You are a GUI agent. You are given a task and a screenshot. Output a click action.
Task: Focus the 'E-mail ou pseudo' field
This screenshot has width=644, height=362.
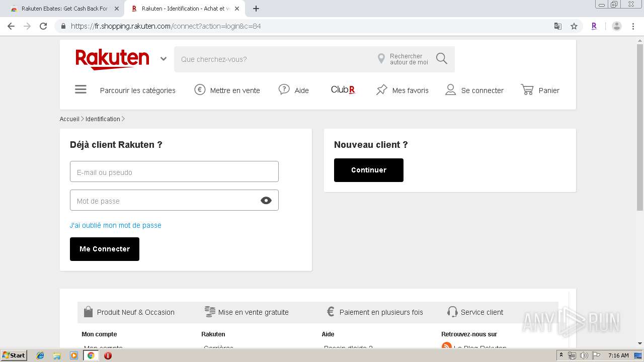[x=174, y=171]
